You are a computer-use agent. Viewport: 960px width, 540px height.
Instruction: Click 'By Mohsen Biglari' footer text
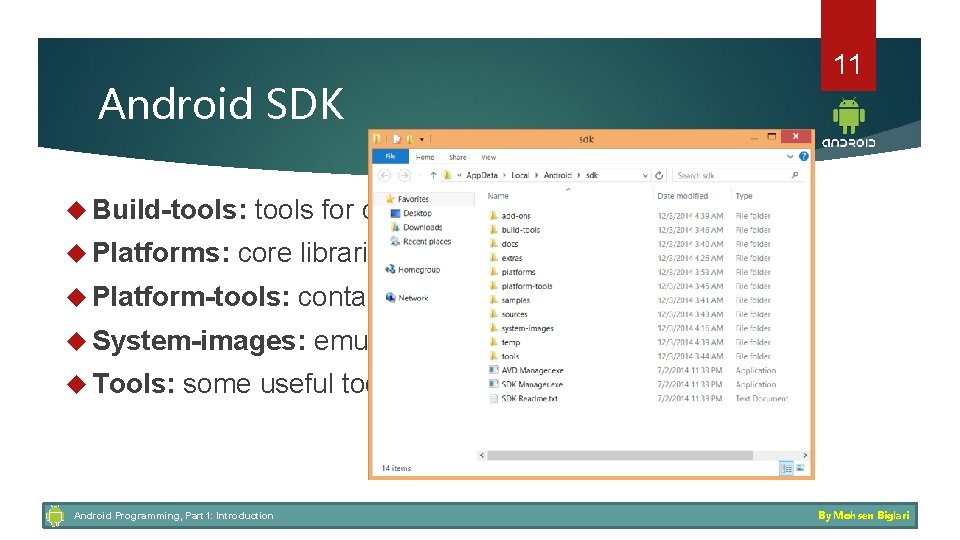click(x=863, y=516)
